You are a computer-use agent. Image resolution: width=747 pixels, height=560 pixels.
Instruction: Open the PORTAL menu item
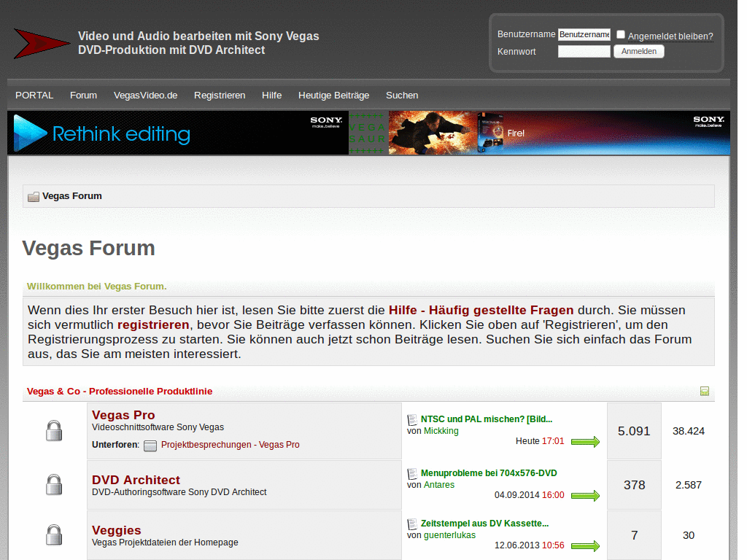tap(34, 96)
